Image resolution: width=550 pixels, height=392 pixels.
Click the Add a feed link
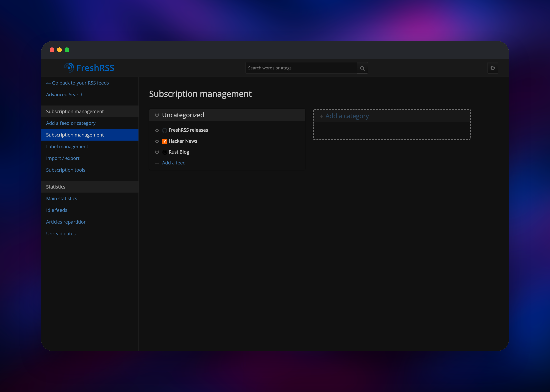tap(174, 163)
